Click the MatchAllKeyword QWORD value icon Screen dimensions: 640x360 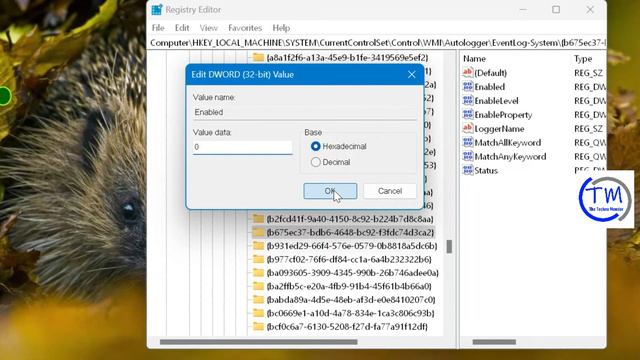pyautogui.click(x=467, y=142)
